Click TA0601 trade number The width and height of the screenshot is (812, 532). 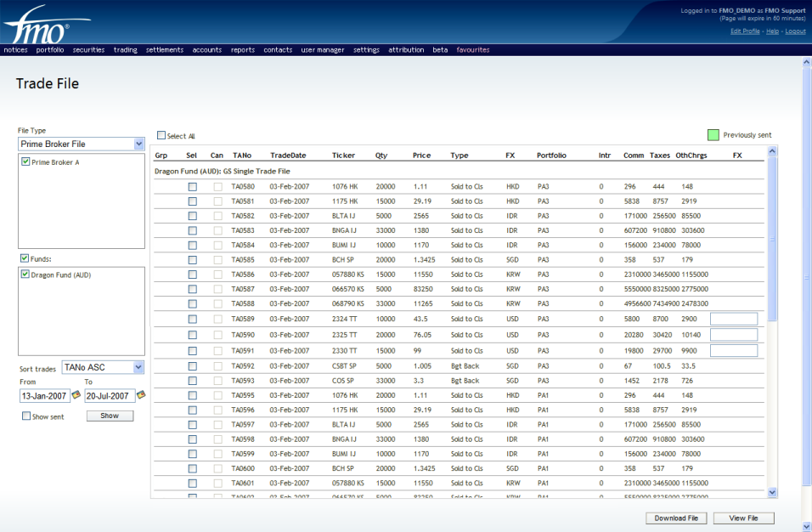click(x=243, y=484)
